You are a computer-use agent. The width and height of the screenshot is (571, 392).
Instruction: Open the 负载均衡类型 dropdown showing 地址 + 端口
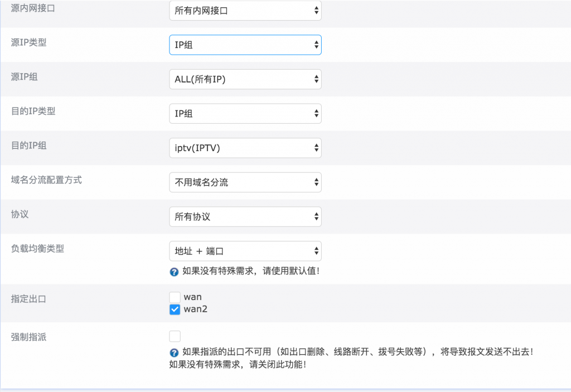tap(245, 251)
